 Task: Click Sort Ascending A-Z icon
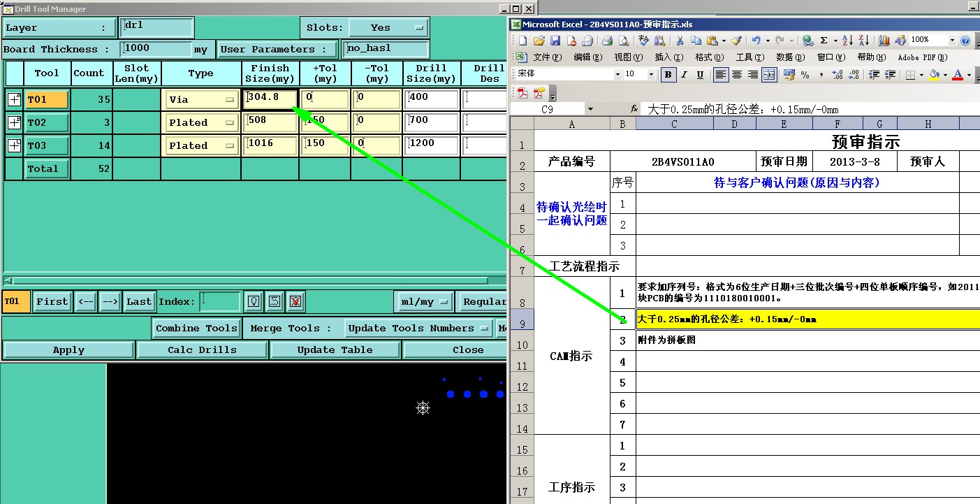click(847, 41)
